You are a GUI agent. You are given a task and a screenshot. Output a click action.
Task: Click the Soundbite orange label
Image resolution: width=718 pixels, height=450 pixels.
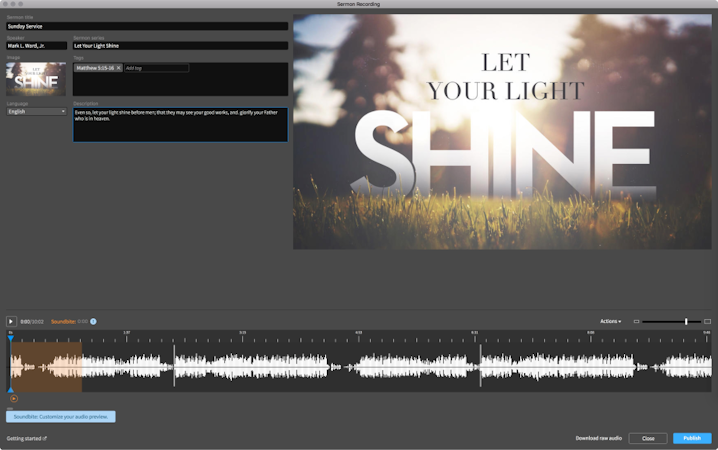pyautogui.click(x=63, y=321)
